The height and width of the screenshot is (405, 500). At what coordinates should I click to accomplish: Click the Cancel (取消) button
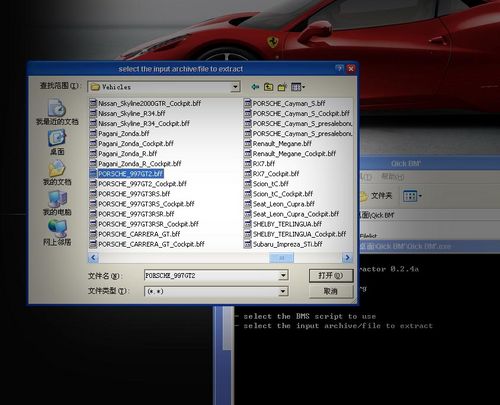pyautogui.click(x=331, y=291)
